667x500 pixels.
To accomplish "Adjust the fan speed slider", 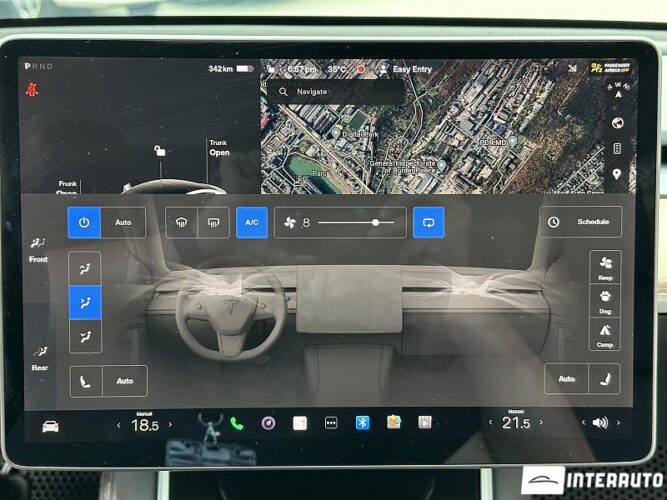I will tap(356, 223).
